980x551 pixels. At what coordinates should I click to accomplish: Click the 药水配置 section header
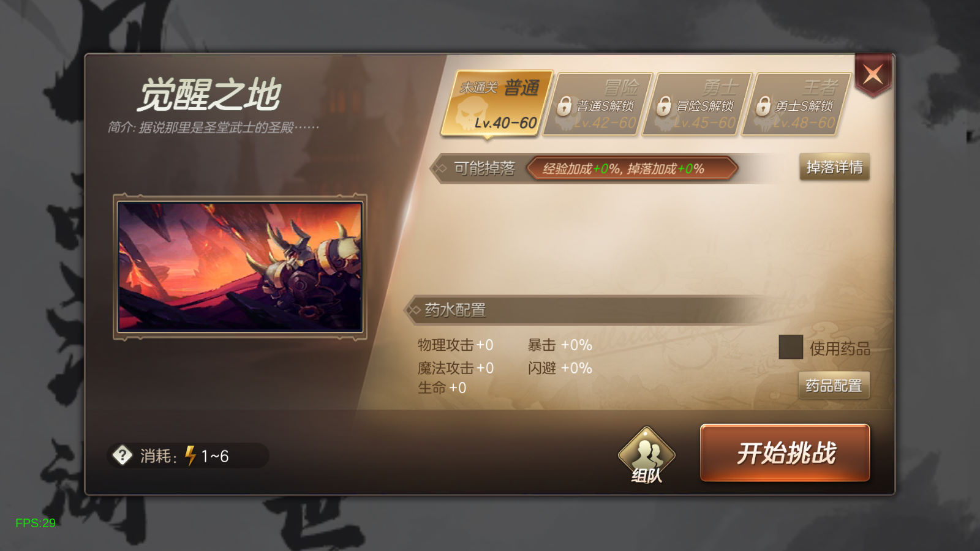(456, 310)
